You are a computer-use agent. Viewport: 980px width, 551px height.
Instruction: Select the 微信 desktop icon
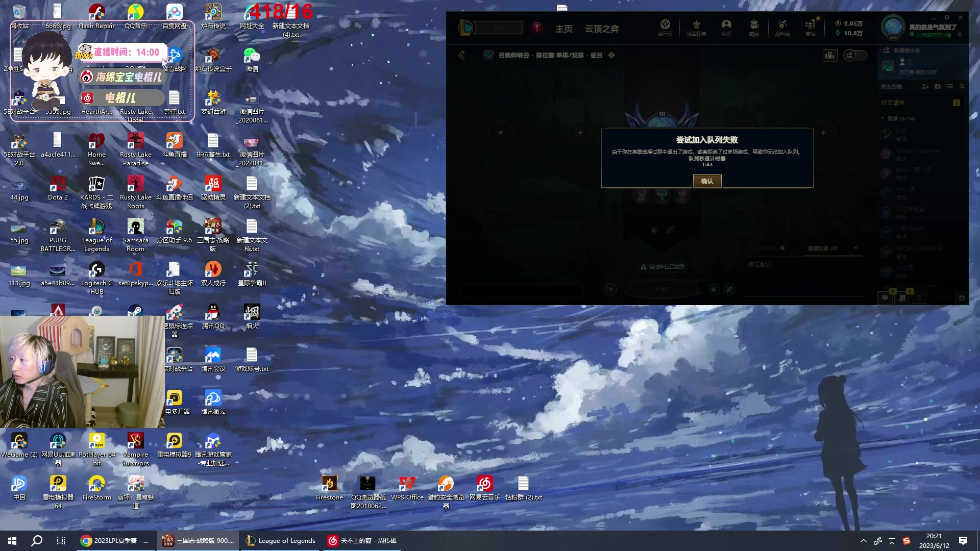252,59
